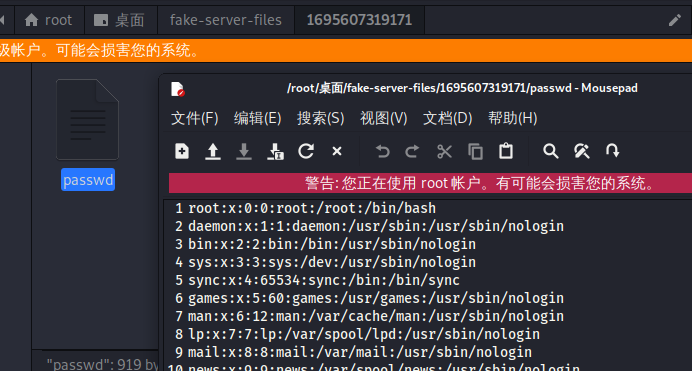Click line 7 man entry
This screenshot has height=371, width=692.
(x=376, y=316)
